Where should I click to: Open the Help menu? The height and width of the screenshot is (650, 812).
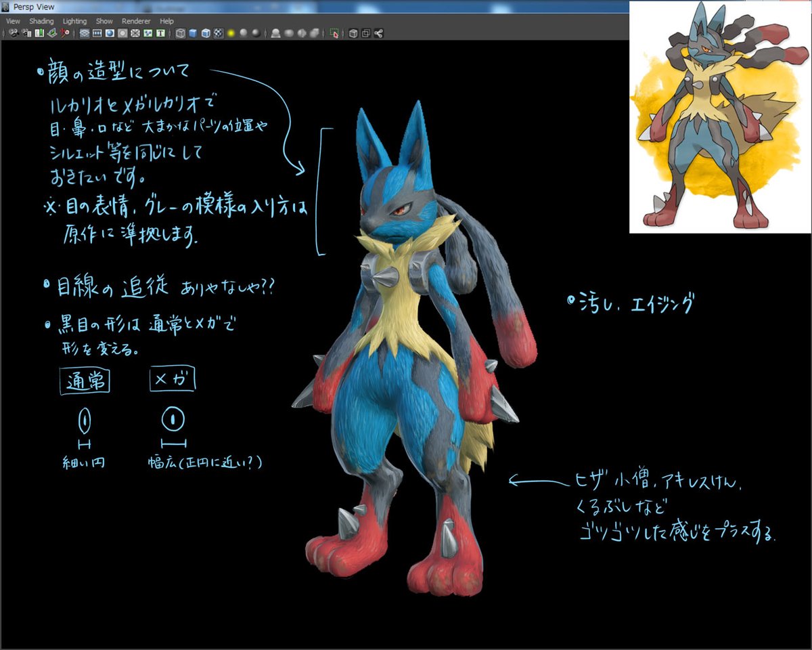click(166, 22)
